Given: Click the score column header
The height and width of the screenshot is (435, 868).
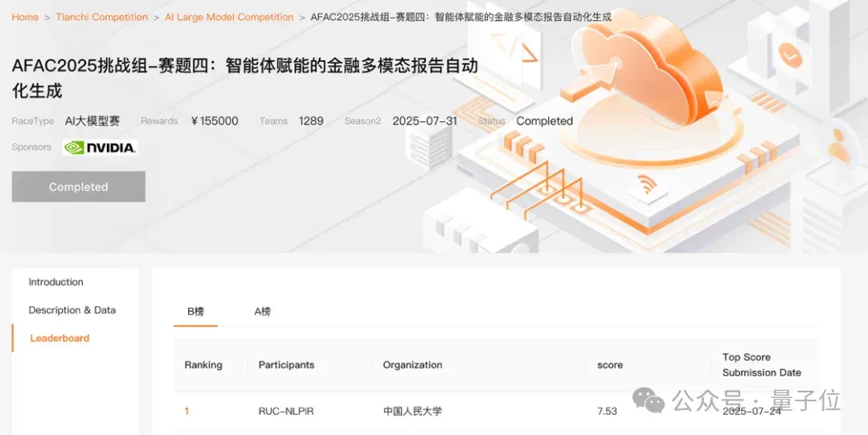Looking at the screenshot, I should click(x=610, y=365).
